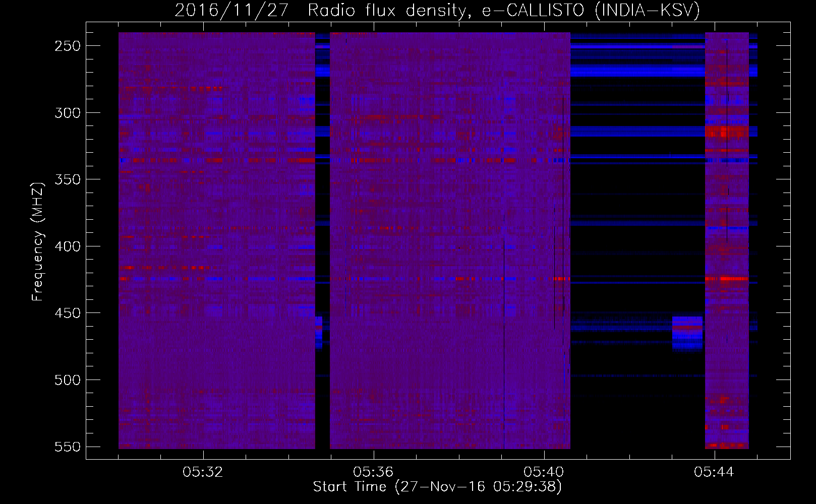The image size is (816, 504).
Task: Click the 550 frequency tick label
Action: [68, 447]
